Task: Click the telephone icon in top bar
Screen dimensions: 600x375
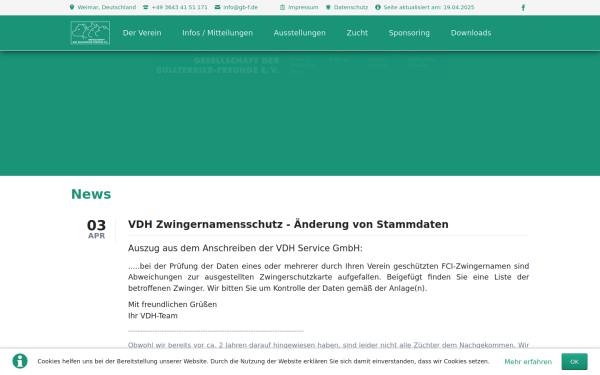Action: point(146,7)
